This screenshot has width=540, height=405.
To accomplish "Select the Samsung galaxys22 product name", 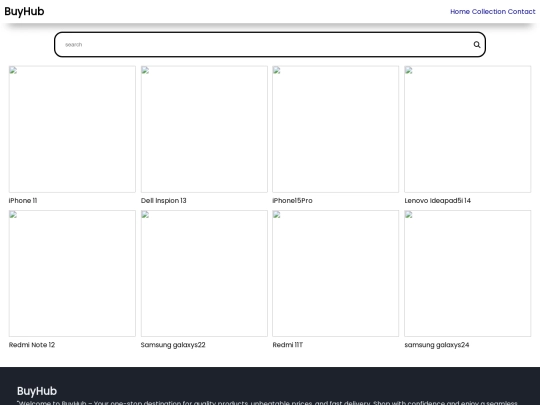I will click(173, 345).
